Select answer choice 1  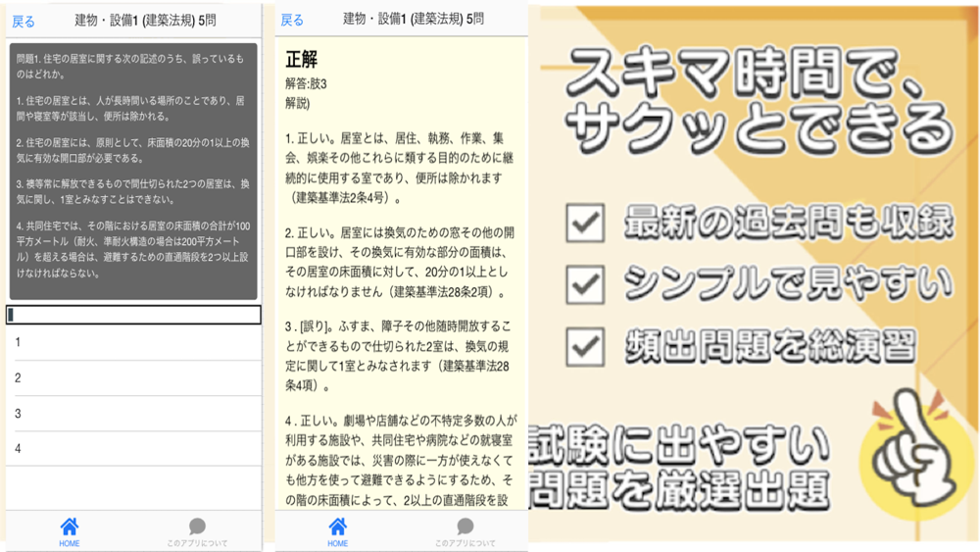133,342
